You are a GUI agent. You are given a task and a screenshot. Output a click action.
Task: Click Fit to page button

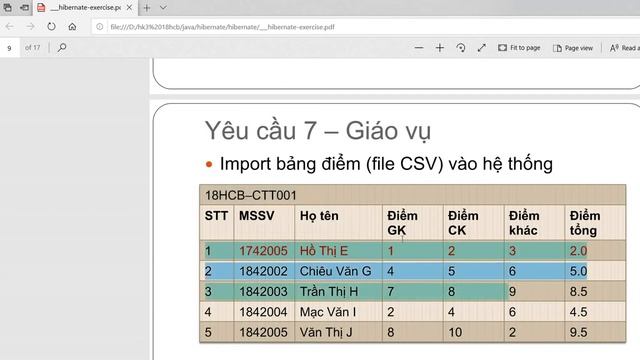(x=519, y=48)
